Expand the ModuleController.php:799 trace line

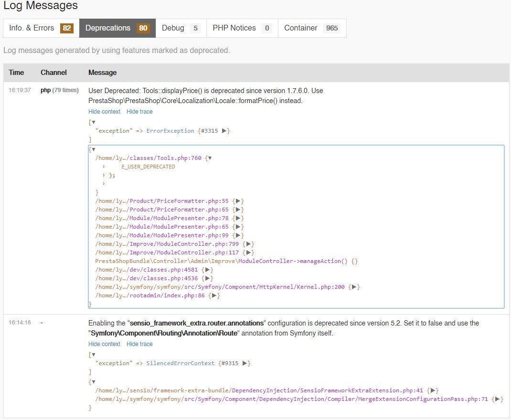249,244
